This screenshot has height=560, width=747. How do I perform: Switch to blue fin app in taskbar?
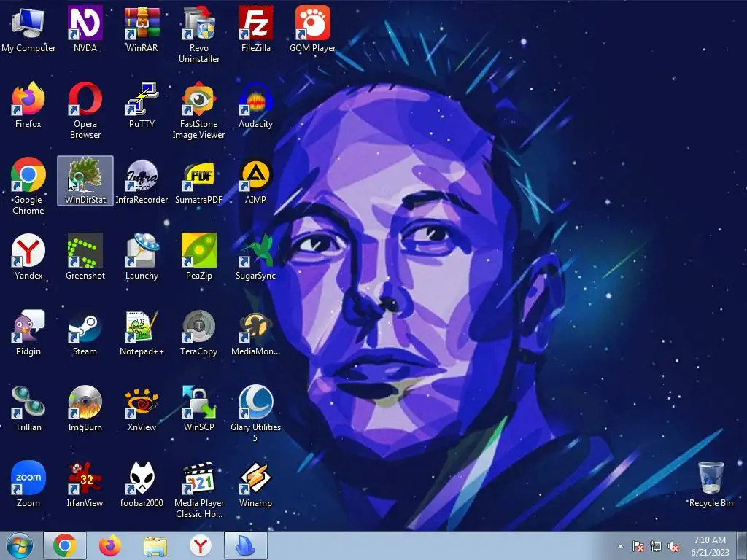point(246,545)
